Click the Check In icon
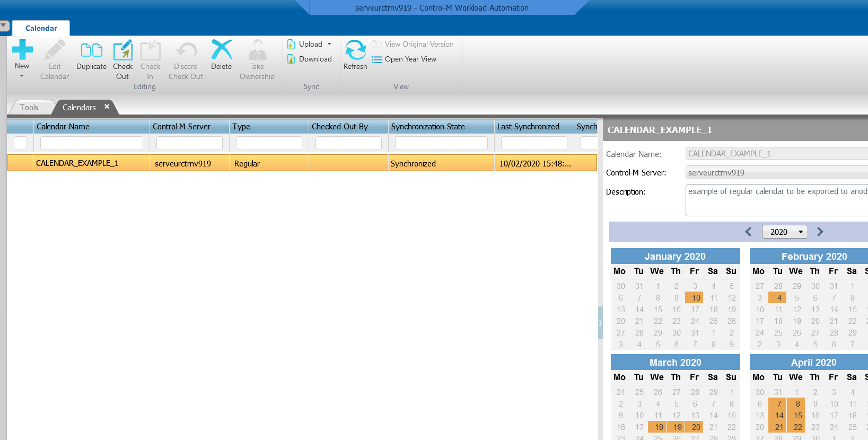 coord(150,50)
